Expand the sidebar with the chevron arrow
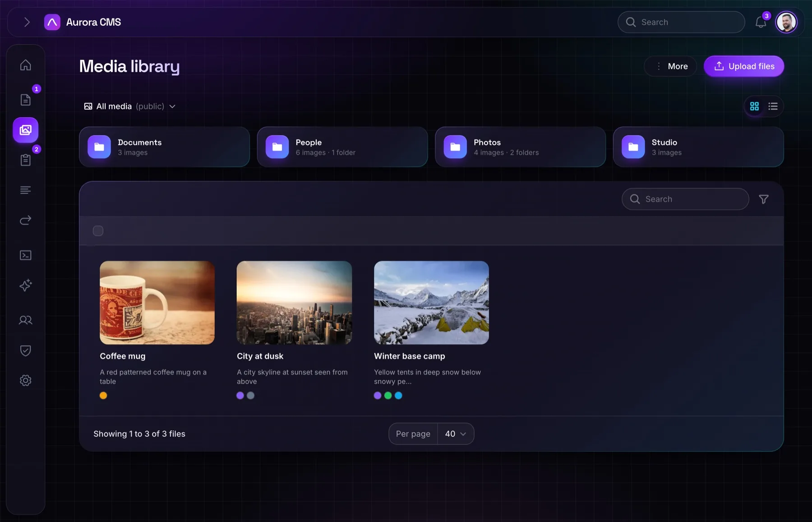Viewport: 812px width, 522px height. click(x=27, y=22)
